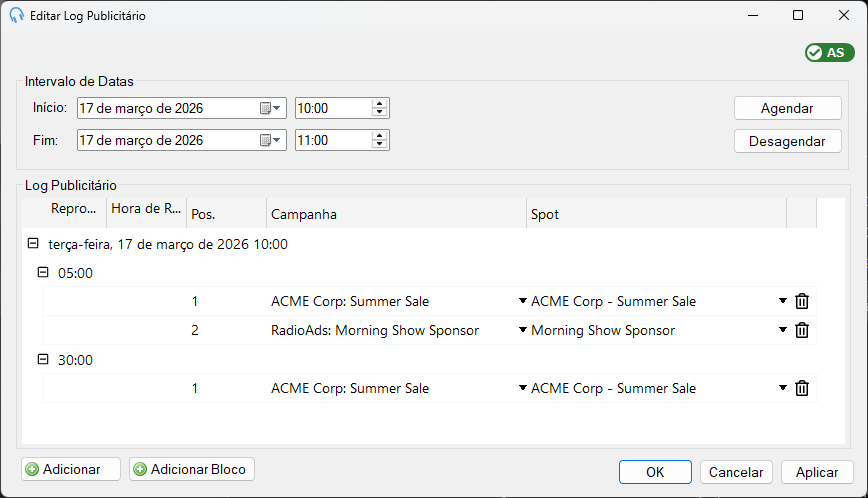Screen dimensions: 868x498
Task: Click the Aplicar button
Action: click(x=817, y=472)
